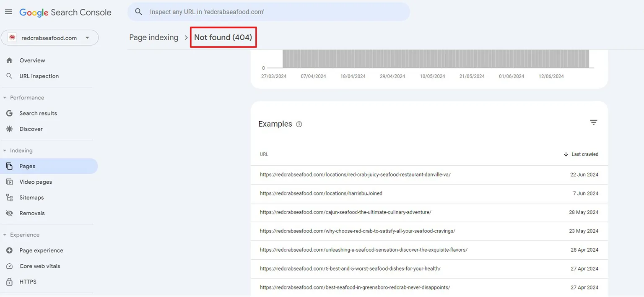Screen dimensions: 644x297
Task: Click the Inspect any URL search field
Action: (x=268, y=12)
